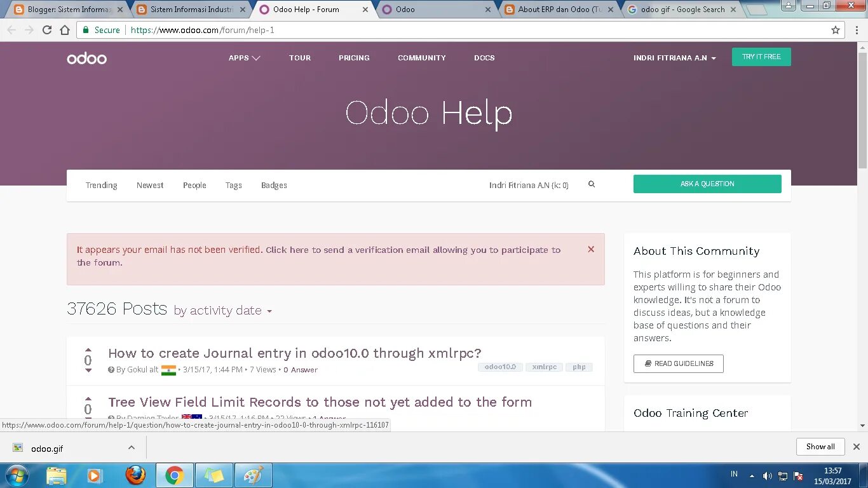868x488 pixels.
Task: Open media player from taskbar
Action: click(95, 475)
